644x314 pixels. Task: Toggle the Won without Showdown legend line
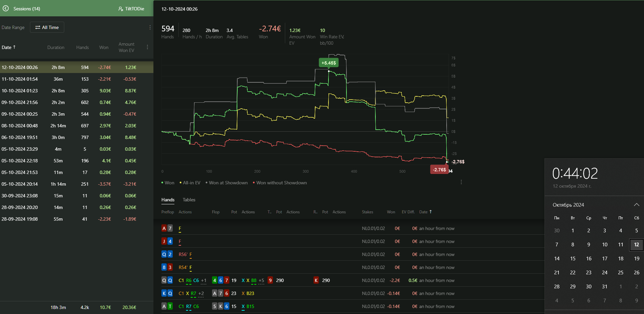coord(280,183)
